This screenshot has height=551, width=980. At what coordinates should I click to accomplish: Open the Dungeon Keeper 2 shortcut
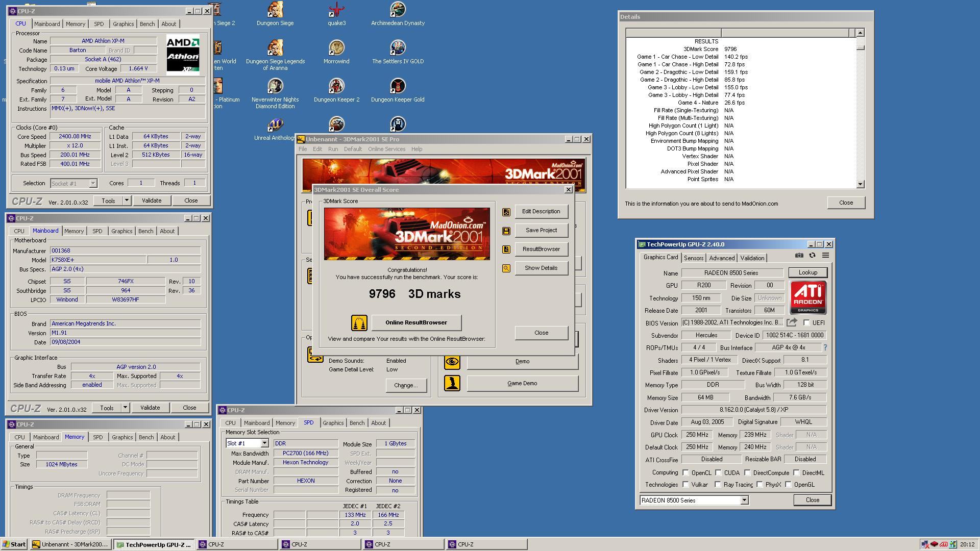336,90
